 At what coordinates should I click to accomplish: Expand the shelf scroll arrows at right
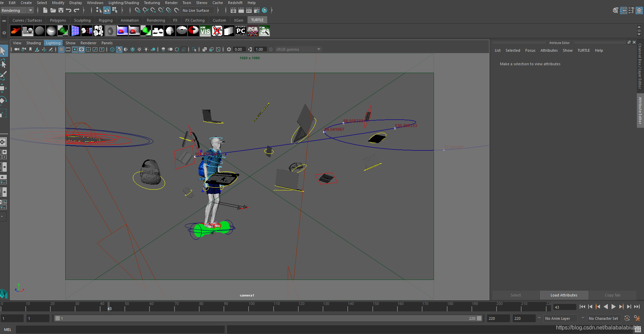click(639, 30)
